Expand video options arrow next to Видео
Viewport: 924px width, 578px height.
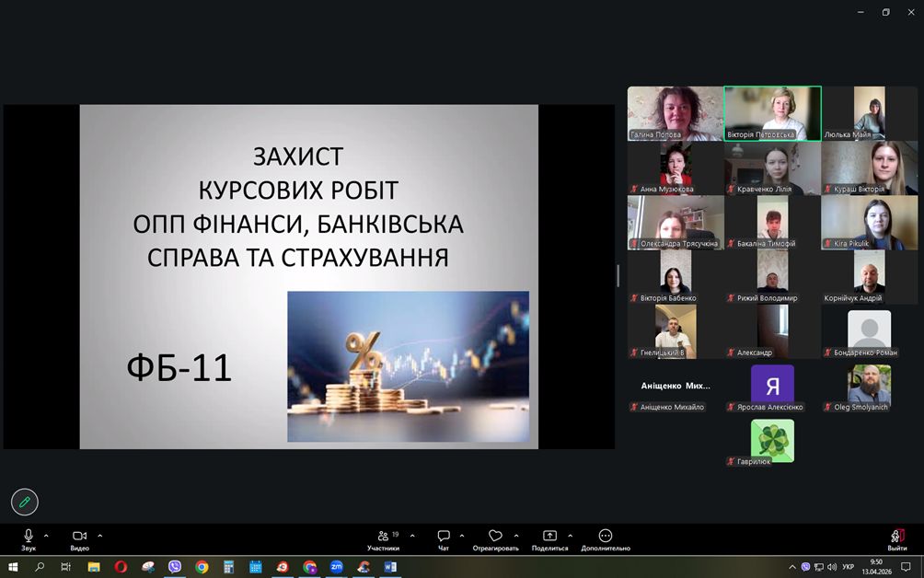[x=99, y=535]
